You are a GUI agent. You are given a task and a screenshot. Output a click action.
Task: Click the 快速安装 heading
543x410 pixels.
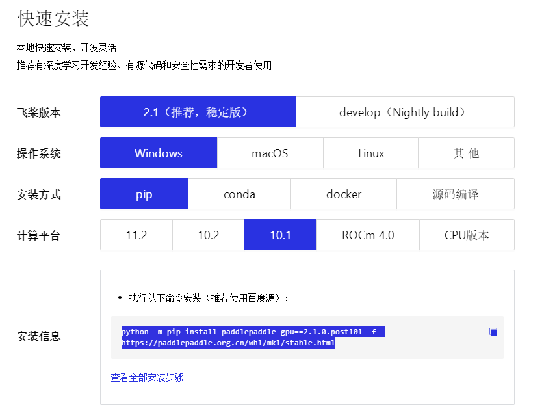53,19
